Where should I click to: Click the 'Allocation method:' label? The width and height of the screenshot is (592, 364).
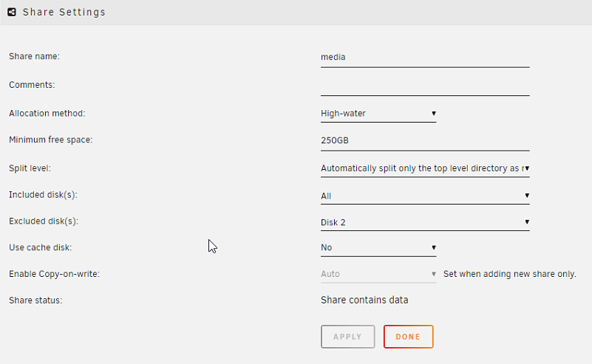[47, 114]
